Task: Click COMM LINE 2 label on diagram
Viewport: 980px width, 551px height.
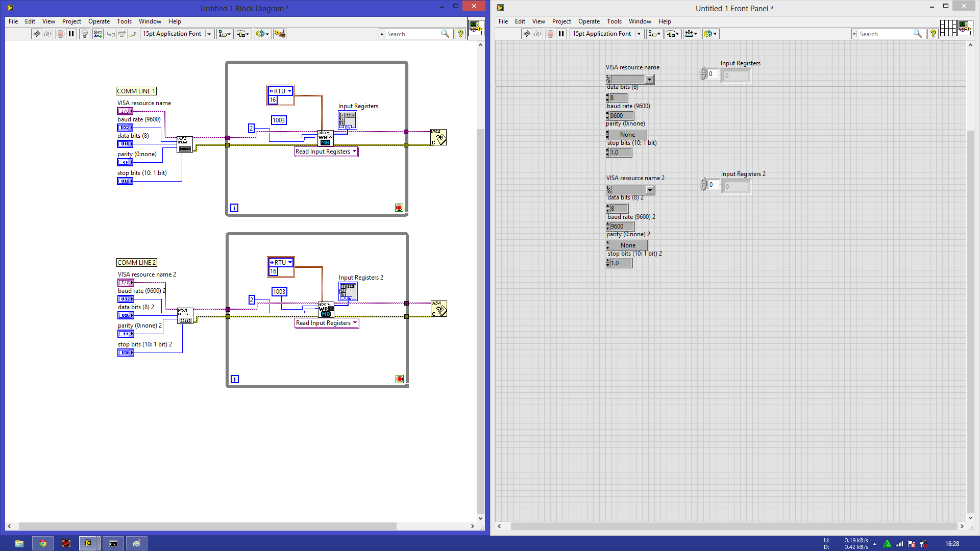Action: point(136,262)
